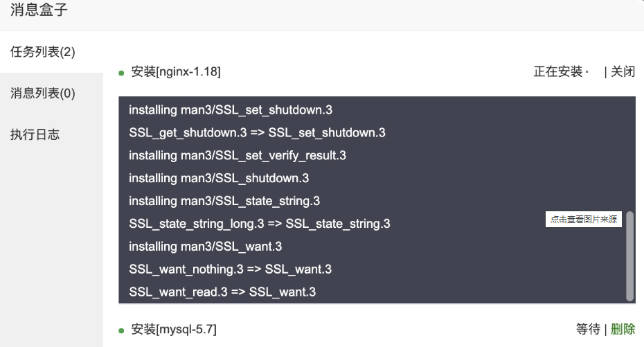The image size is (644, 347).
Task: Open the 任务列表(2) tab
Action: point(43,52)
